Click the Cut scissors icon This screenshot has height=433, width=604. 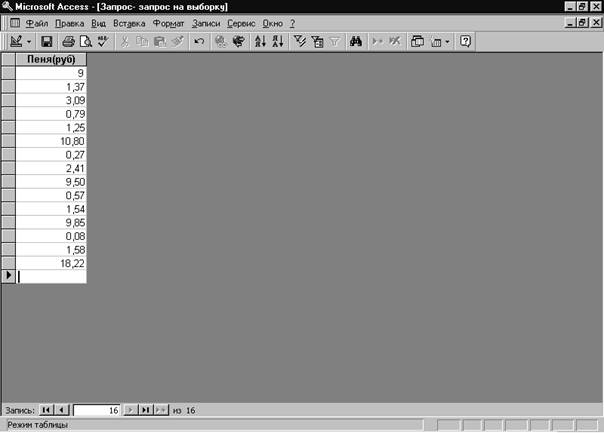point(124,41)
